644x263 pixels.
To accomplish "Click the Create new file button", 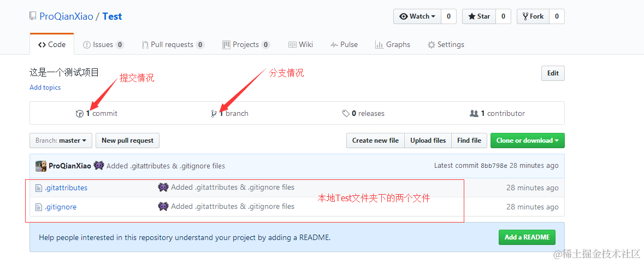I will pos(375,141).
